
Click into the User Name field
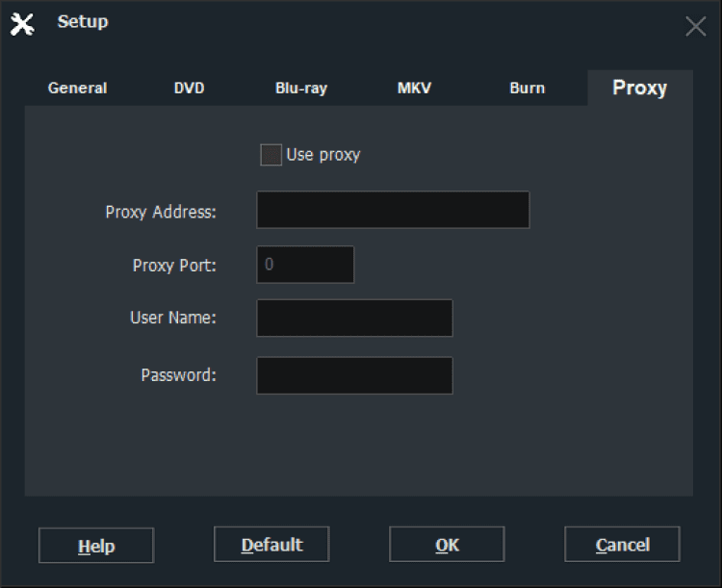354,318
